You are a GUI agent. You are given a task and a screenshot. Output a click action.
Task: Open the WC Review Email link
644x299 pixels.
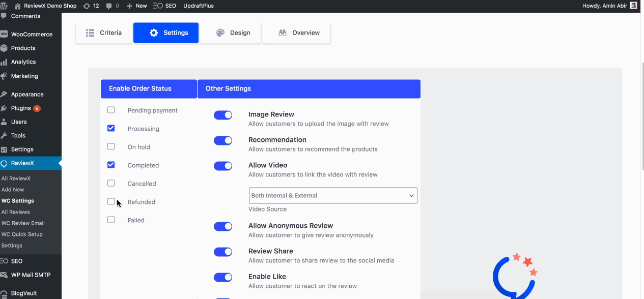23,223
